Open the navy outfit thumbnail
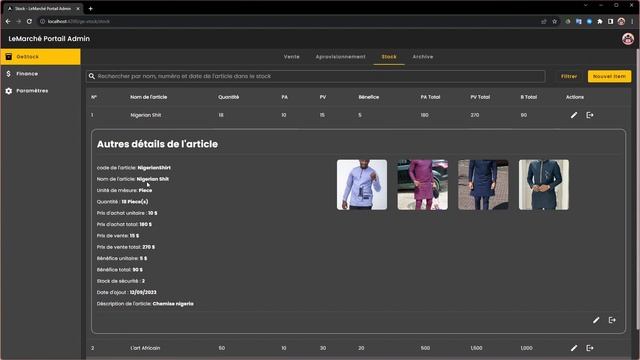 tap(483, 184)
